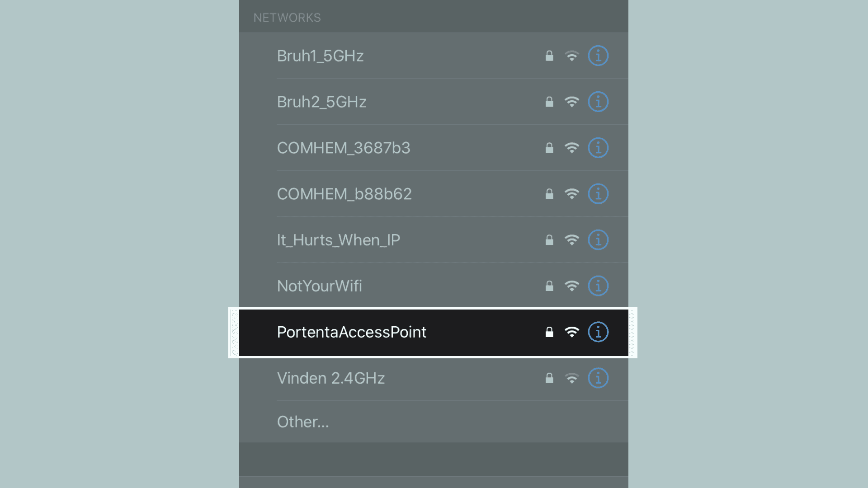This screenshot has width=868, height=488.
Task: Open info for Bruh1_5GHz network
Action: click(598, 56)
